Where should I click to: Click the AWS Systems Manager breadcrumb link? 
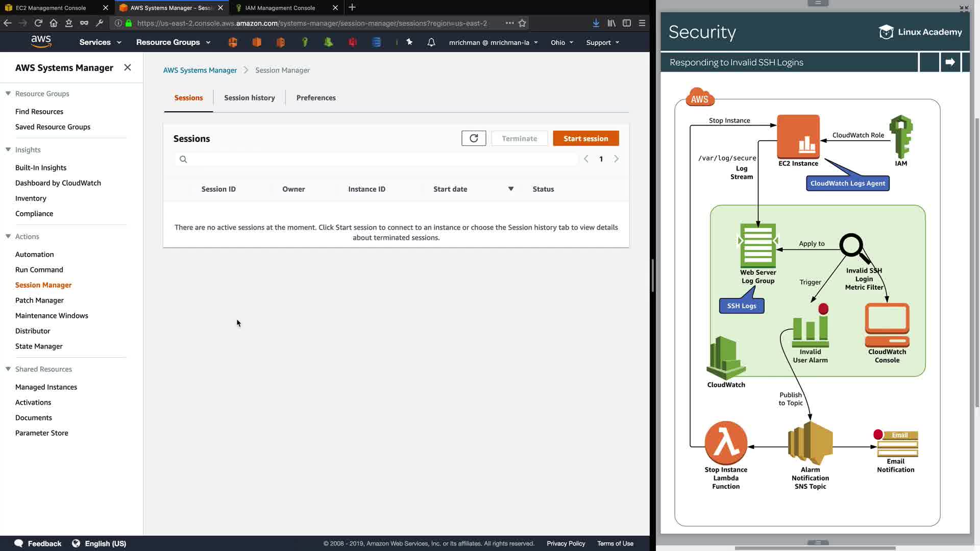pos(200,70)
